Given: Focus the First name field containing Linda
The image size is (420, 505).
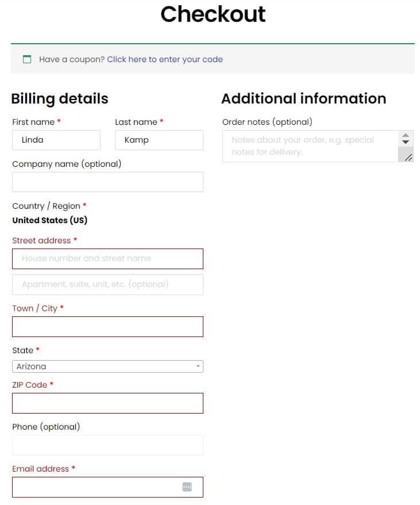Looking at the screenshot, I should point(56,140).
